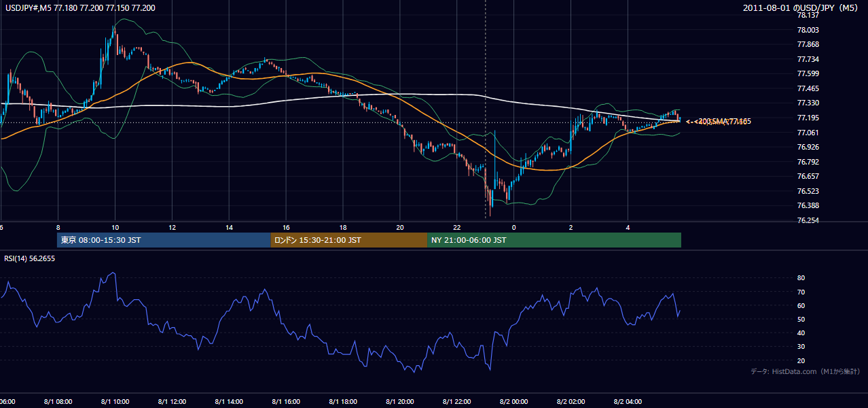Click price axis label 76.657
The image size is (868, 408).
tap(808, 176)
